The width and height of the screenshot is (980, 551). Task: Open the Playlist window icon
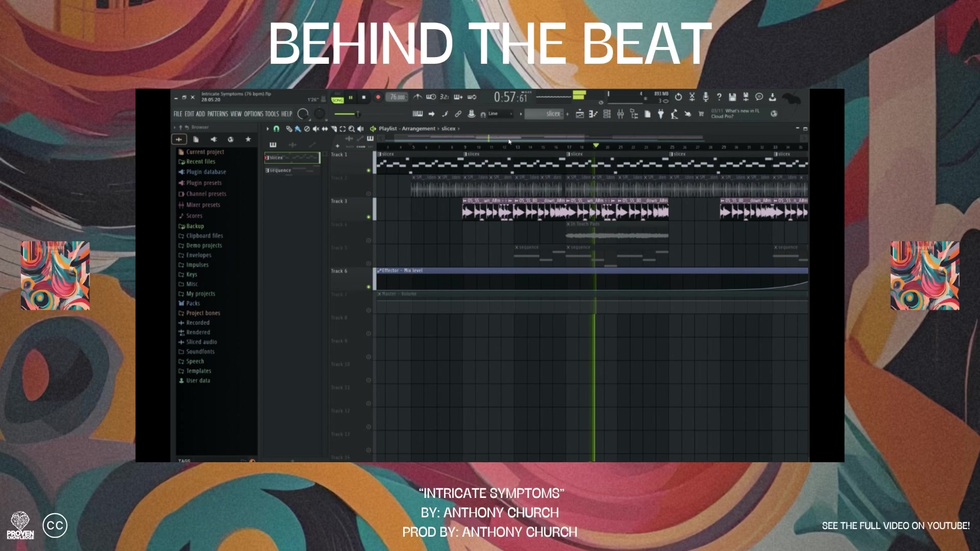[x=580, y=114]
